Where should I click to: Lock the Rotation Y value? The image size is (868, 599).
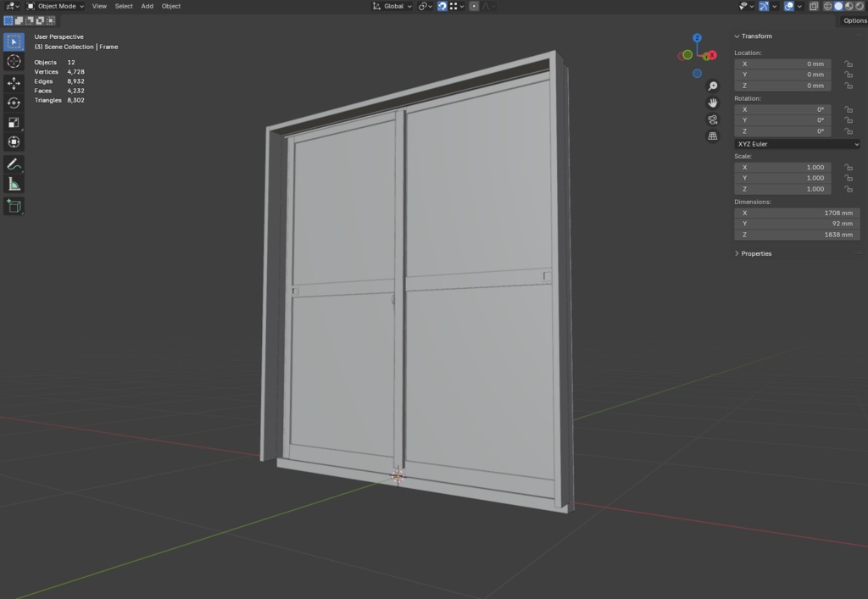[848, 120]
